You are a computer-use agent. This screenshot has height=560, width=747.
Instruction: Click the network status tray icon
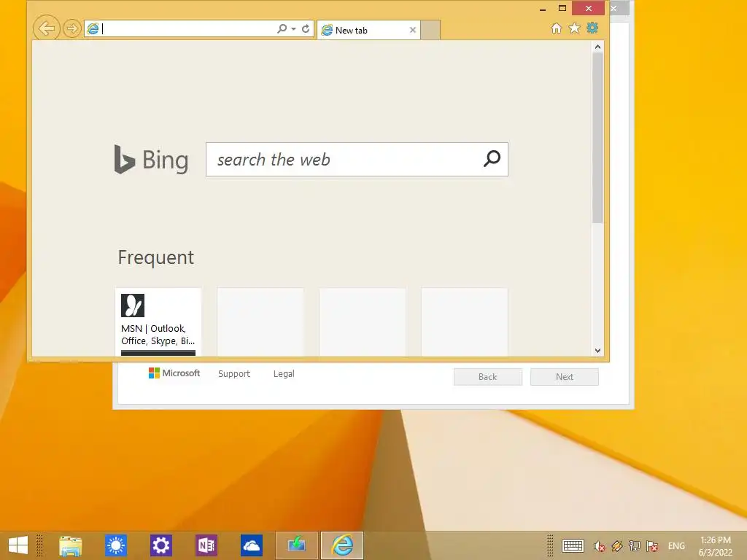[634, 546]
